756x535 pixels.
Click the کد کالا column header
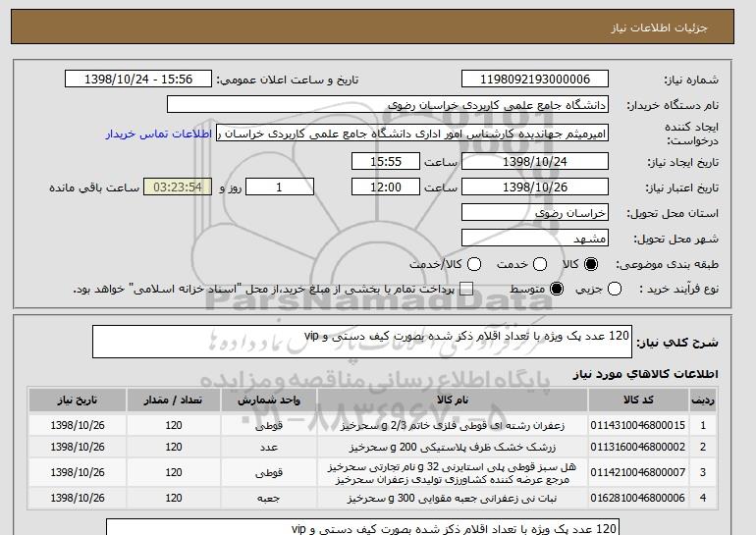click(x=638, y=401)
